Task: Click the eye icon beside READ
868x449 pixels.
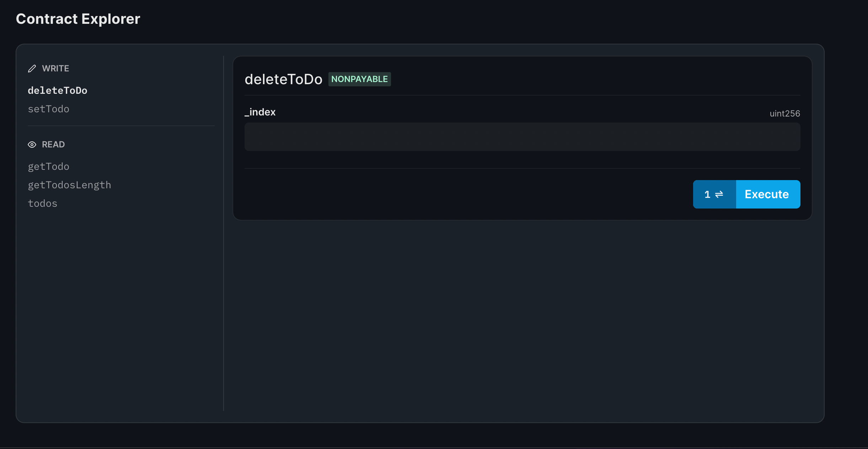Action: tap(32, 144)
